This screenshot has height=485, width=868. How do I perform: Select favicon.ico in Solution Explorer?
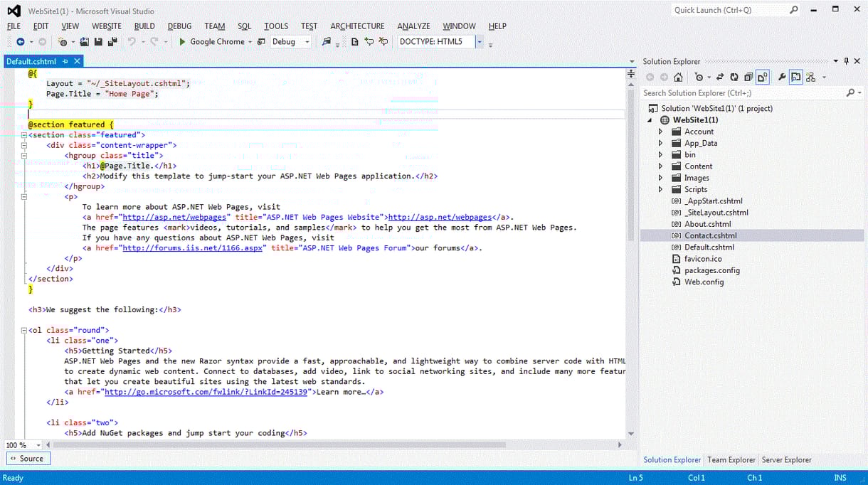pos(703,259)
